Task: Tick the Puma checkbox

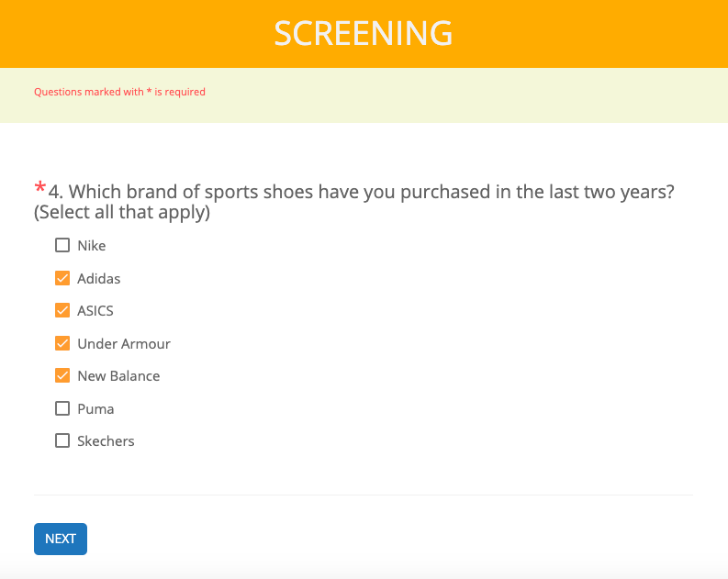Action: [62, 408]
